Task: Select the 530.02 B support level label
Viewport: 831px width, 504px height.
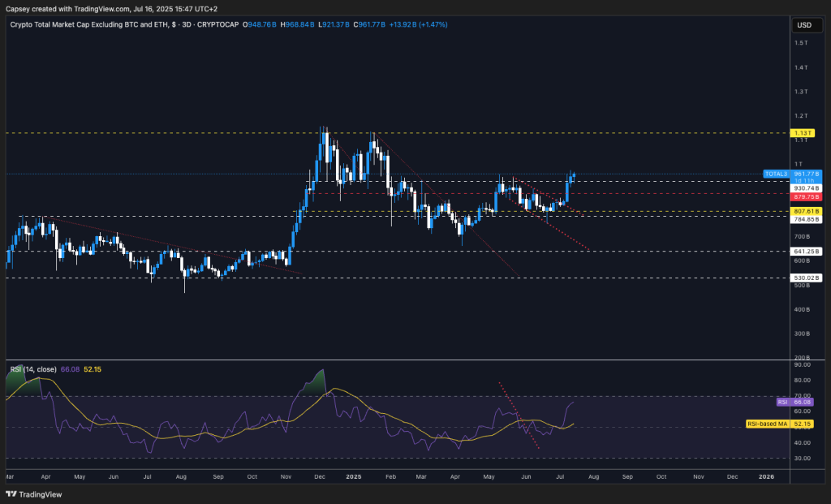Action: pos(805,278)
